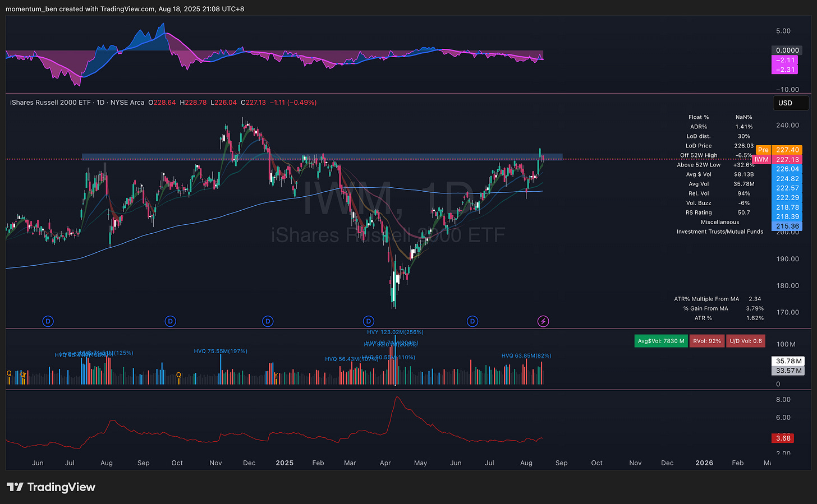Open the USD currency selector

(790, 103)
